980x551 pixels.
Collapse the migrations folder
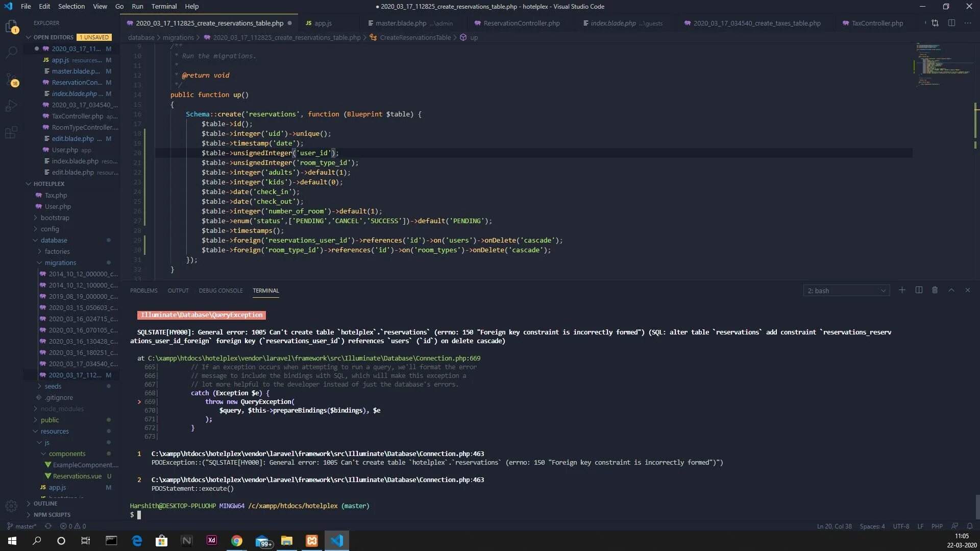pyautogui.click(x=60, y=262)
